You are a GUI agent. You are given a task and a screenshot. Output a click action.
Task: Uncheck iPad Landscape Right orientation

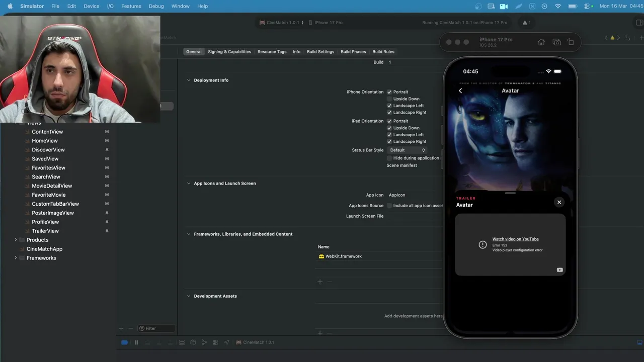[389, 142]
